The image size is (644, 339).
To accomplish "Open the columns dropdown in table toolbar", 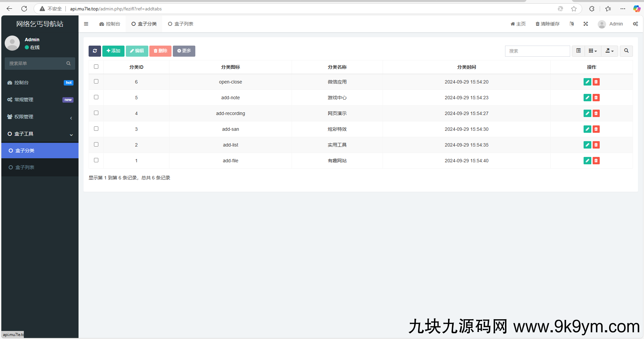I will click(x=593, y=51).
